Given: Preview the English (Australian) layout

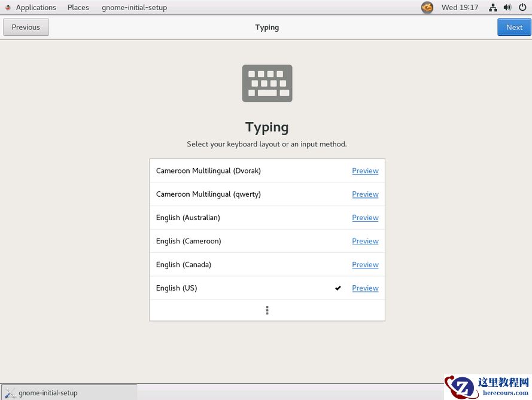Looking at the screenshot, I should (x=365, y=217).
